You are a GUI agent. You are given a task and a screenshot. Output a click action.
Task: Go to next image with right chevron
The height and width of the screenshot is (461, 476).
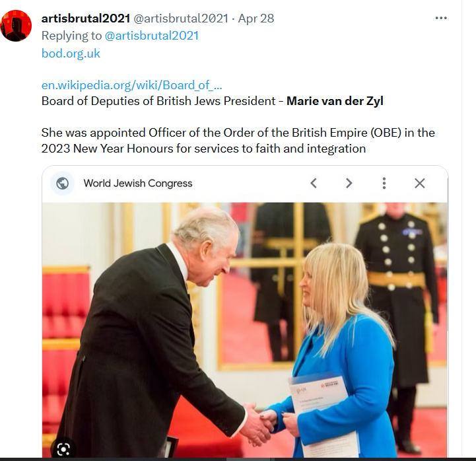click(349, 183)
